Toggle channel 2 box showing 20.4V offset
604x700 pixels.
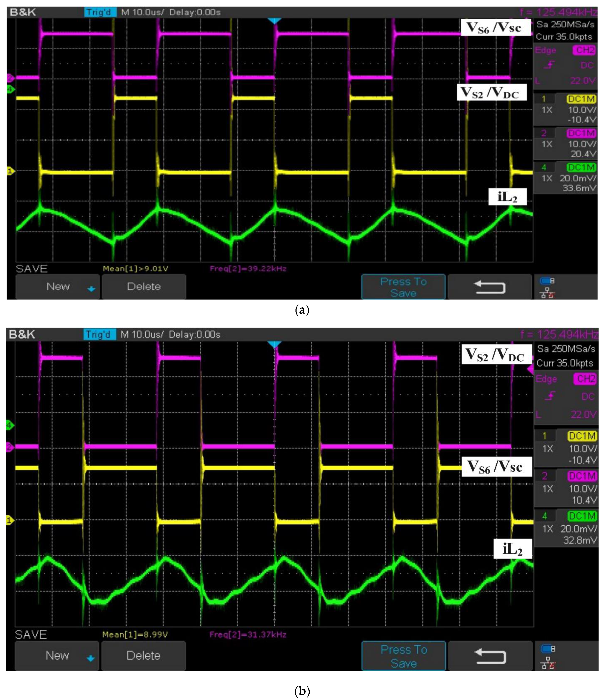point(566,144)
